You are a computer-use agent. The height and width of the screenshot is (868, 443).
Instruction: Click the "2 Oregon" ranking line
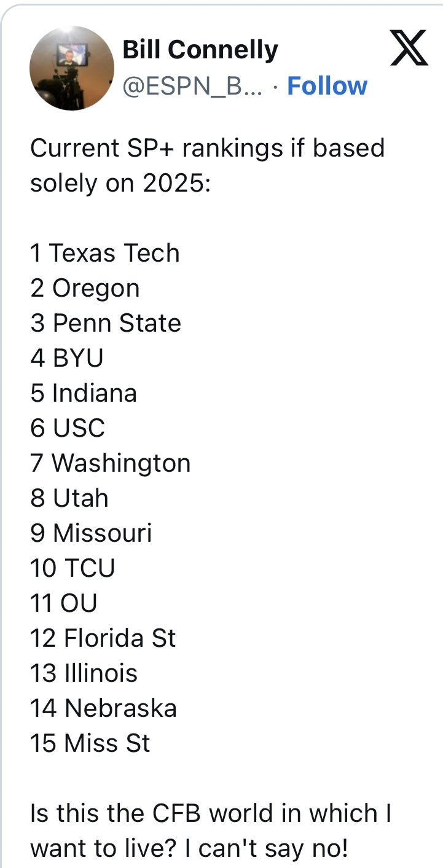click(85, 288)
